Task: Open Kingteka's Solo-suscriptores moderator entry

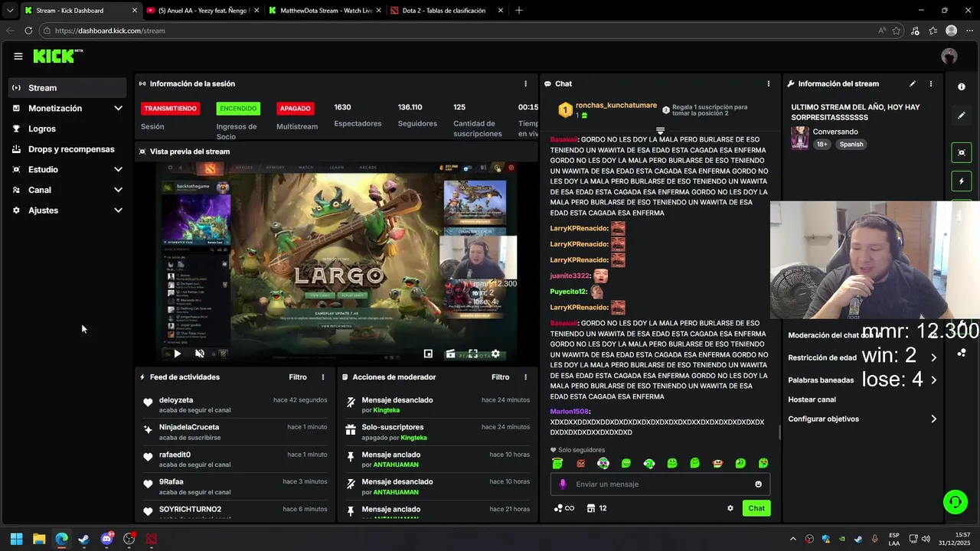Action: click(x=437, y=432)
